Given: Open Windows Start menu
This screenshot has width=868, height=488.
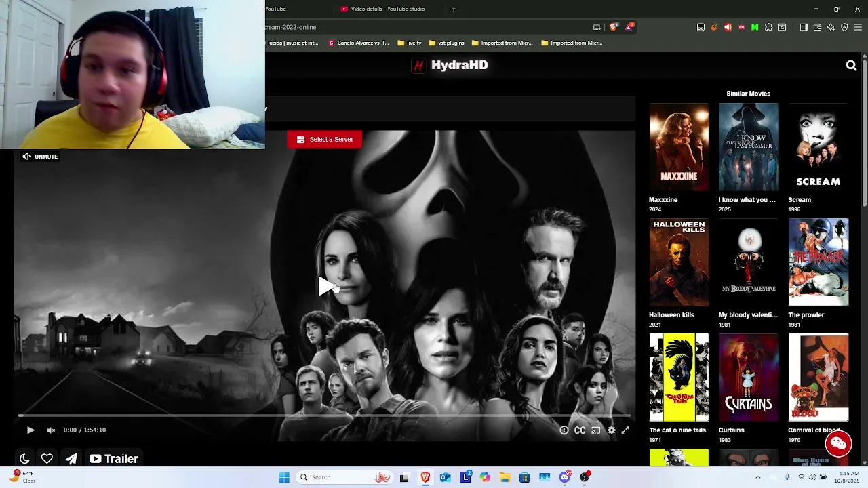Looking at the screenshot, I should click(284, 477).
